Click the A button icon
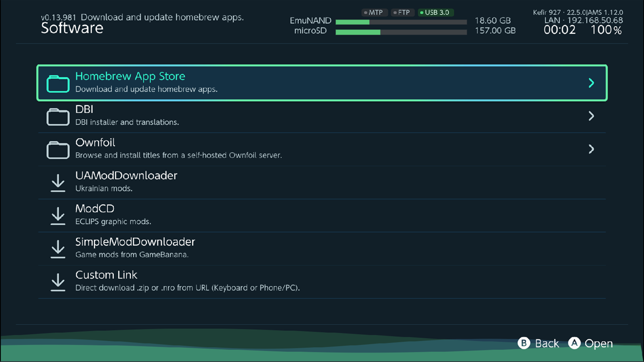Image resolution: width=644 pixels, height=362 pixels. (x=574, y=343)
